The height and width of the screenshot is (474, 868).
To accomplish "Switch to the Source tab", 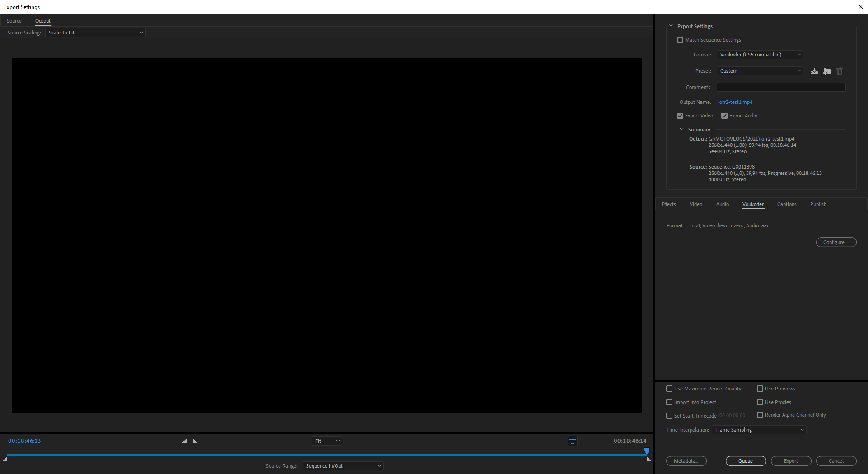I will (14, 21).
